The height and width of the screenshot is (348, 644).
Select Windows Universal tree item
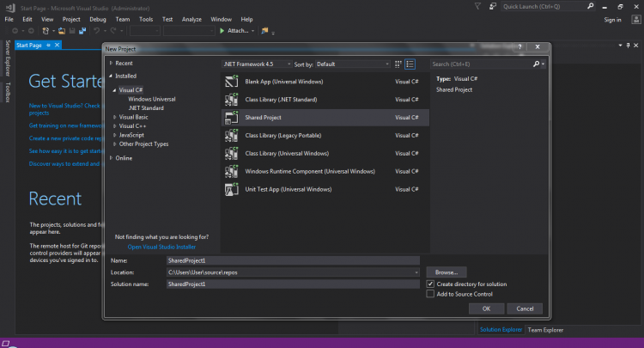(151, 99)
